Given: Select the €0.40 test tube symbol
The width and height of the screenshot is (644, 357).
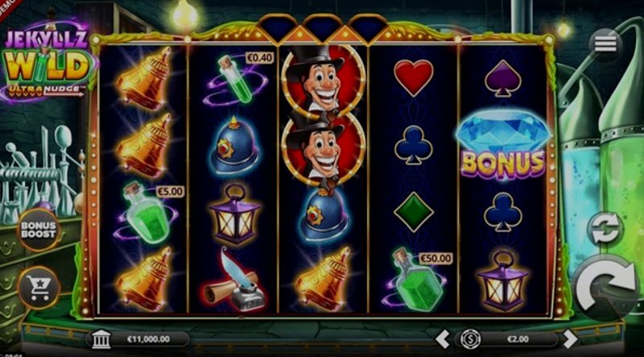Looking at the screenshot, I should pos(236,80).
